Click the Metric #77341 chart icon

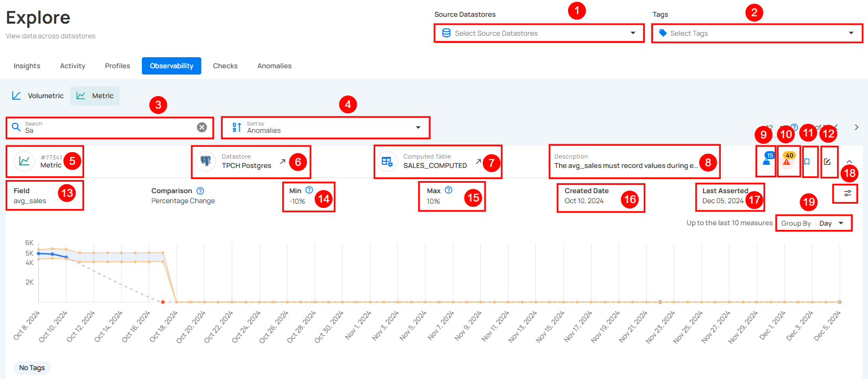point(24,161)
